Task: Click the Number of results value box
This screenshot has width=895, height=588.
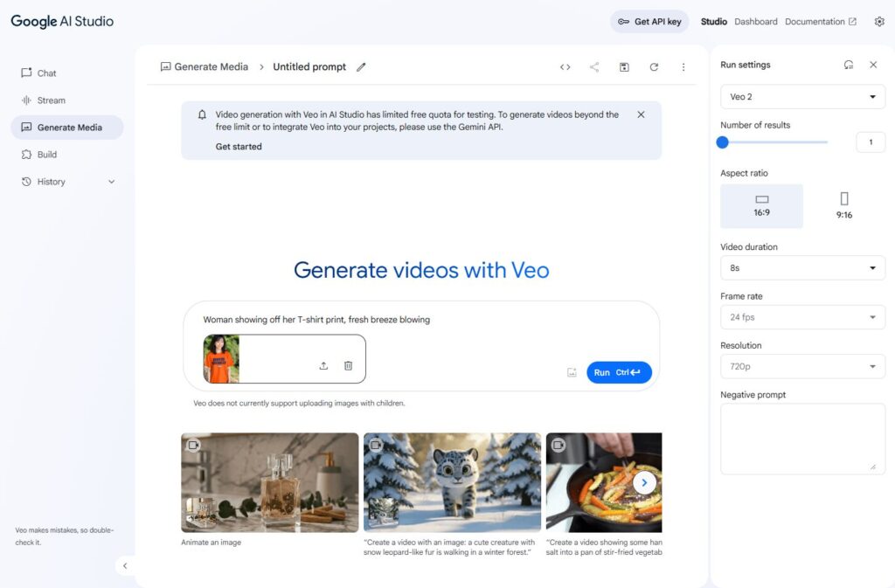Action: coord(871,142)
